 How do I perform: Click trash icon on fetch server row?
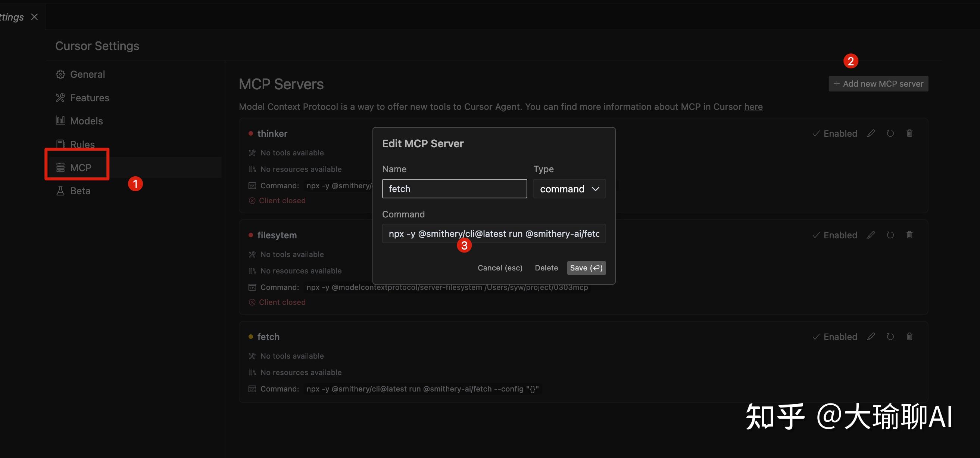coord(909,337)
